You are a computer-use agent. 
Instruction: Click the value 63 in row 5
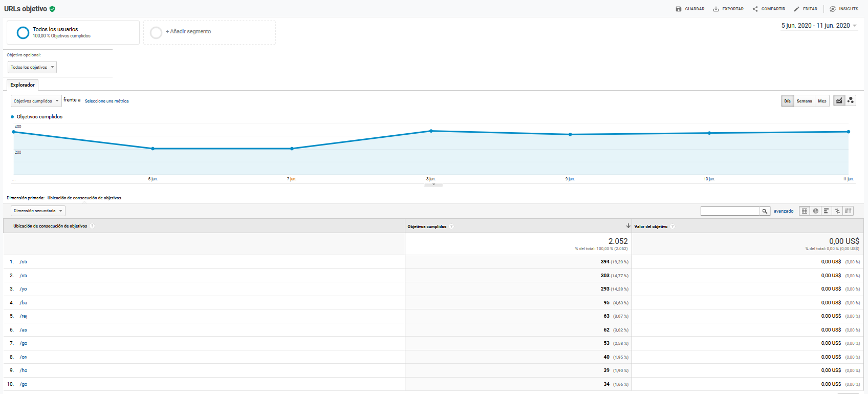click(606, 316)
